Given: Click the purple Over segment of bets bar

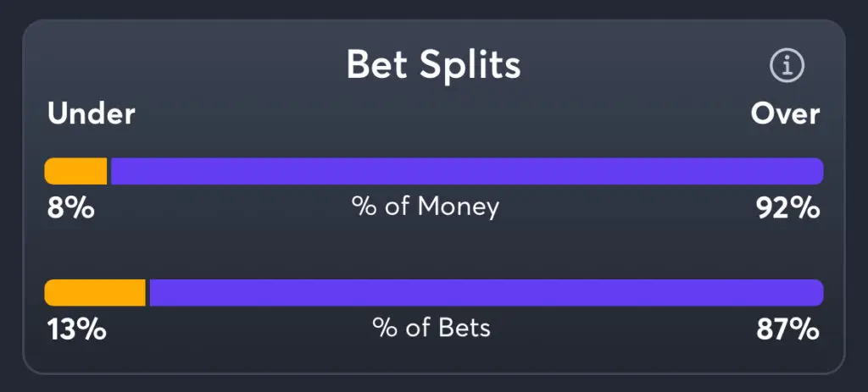Looking at the screenshot, I should [x=485, y=293].
